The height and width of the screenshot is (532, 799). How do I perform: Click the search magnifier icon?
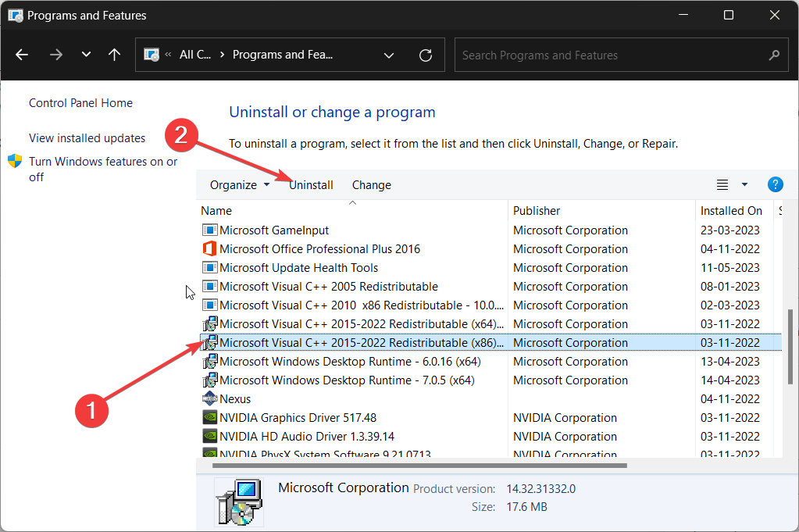pyautogui.click(x=774, y=55)
